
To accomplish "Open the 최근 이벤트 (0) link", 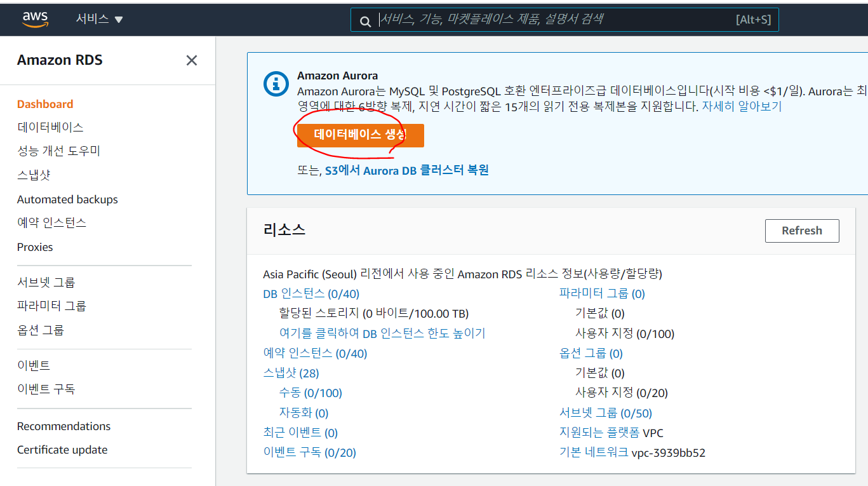I will coord(300,433).
